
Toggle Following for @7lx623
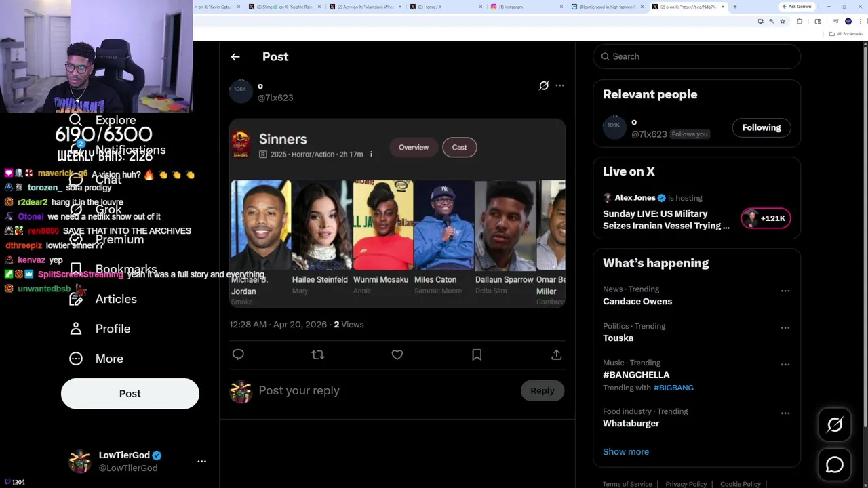[x=762, y=127]
